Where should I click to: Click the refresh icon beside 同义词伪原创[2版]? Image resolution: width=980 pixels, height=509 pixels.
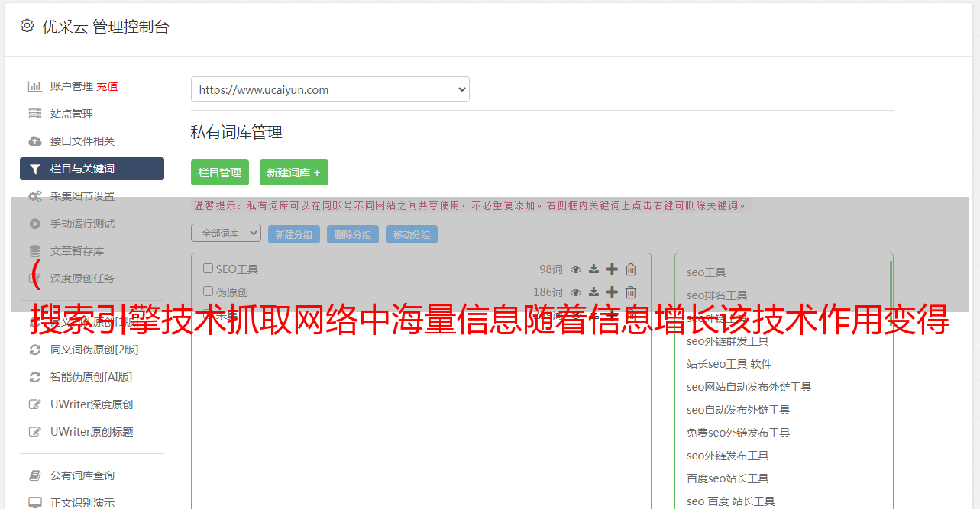[x=35, y=350]
